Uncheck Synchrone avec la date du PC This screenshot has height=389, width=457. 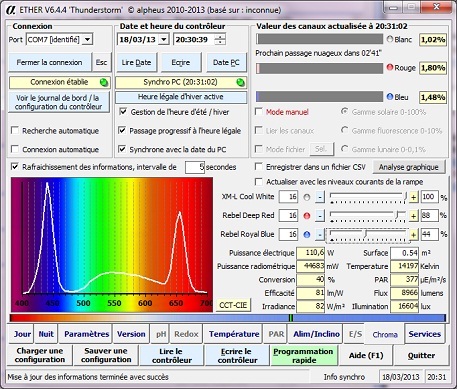(123, 149)
